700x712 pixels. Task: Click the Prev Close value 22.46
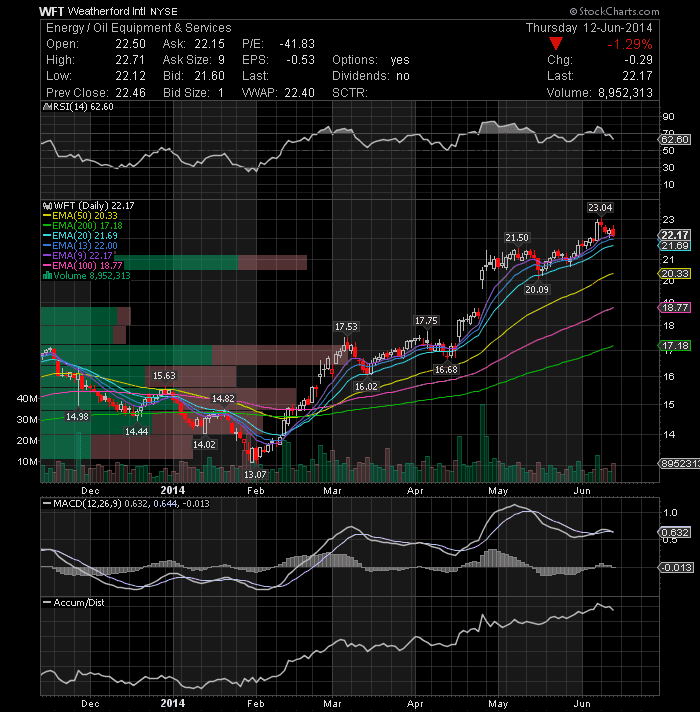click(x=130, y=93)
